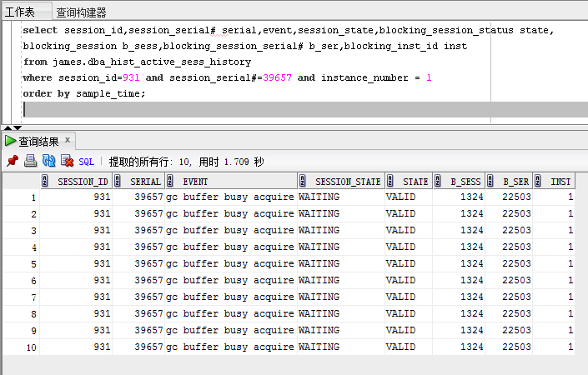This screenshot has height=375, width=588.
Task: Open sort icon beside SESSION_ID column
Action: tap(45, 181)
